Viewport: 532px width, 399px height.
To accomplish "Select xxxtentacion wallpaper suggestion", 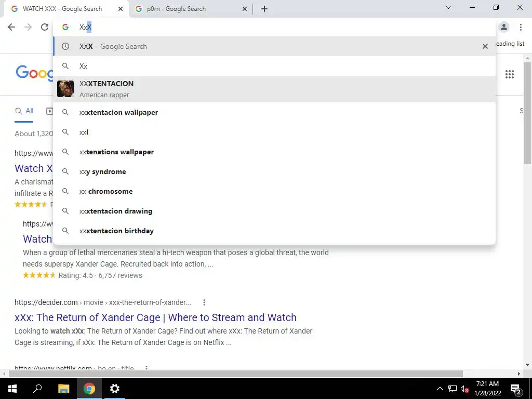I will coord(274,112).
